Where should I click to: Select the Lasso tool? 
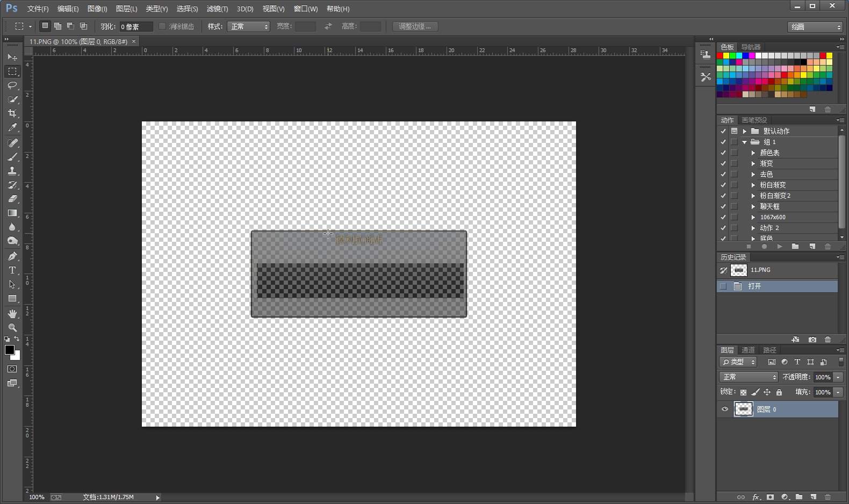click(12, 85)
